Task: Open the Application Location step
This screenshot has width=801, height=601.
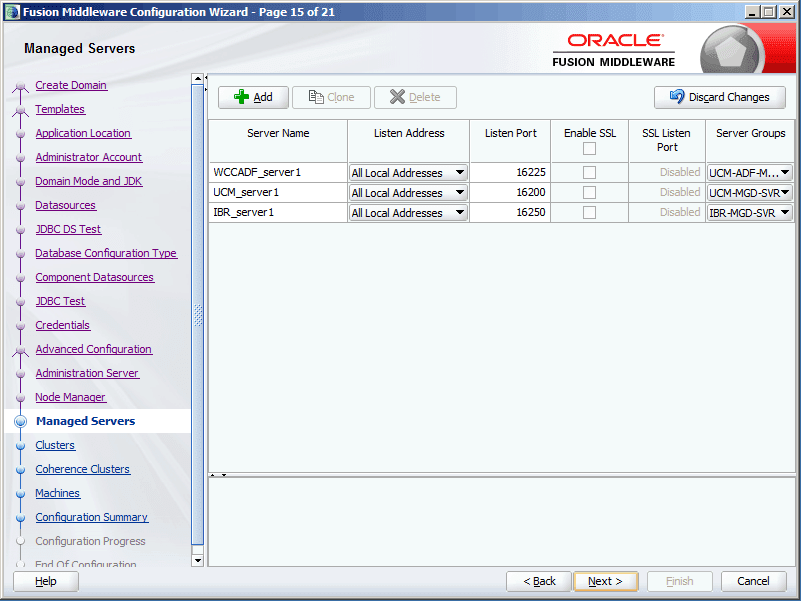Action: pos(83,133)
